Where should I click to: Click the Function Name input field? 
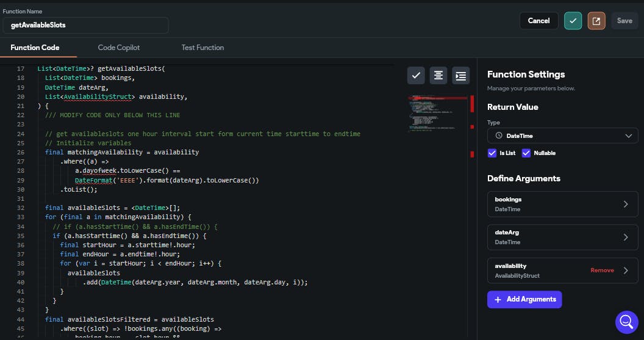[86, 25]
